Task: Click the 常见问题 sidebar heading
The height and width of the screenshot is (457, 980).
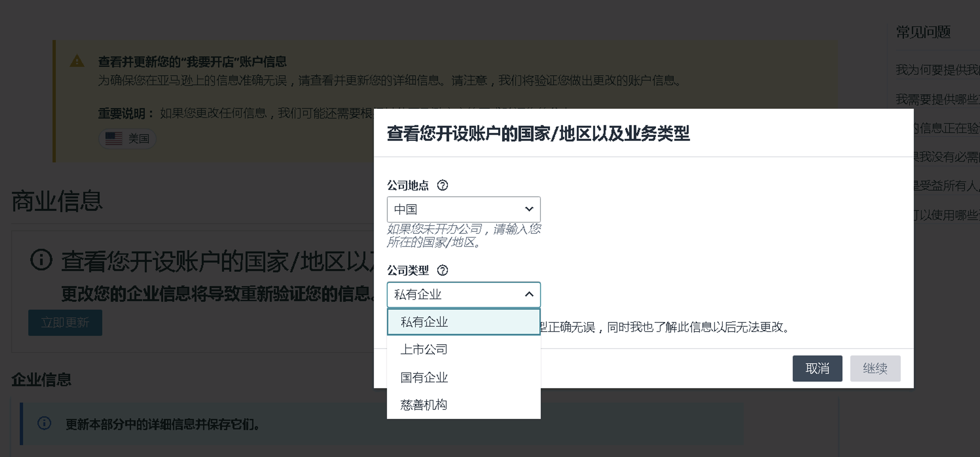Action: 923,32
